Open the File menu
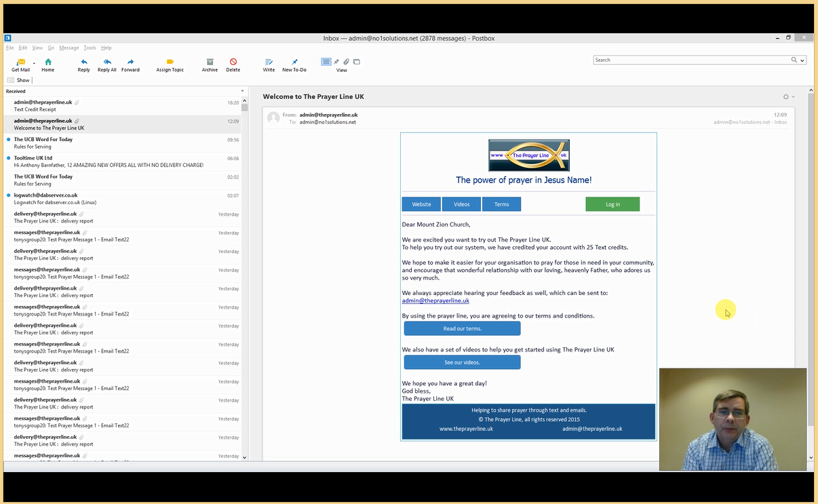Screen dimensions: 818x504 9,47
